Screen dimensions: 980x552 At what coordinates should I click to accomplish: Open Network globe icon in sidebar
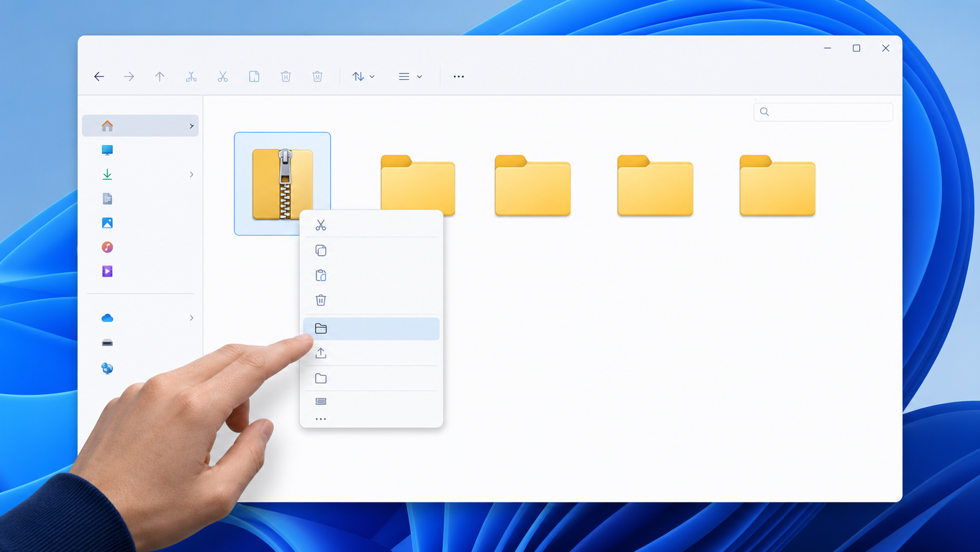107,368
